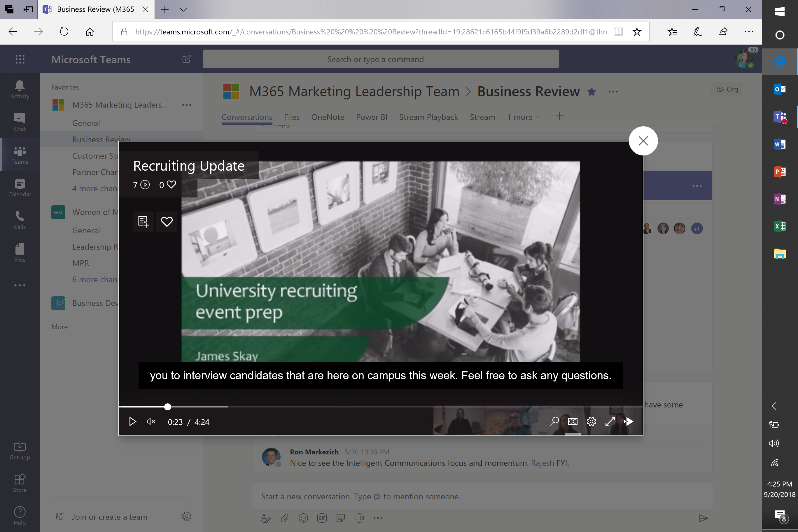Like the video with the heart button
Viewport: 798px width, 532px height.
[x=167, y=222]
